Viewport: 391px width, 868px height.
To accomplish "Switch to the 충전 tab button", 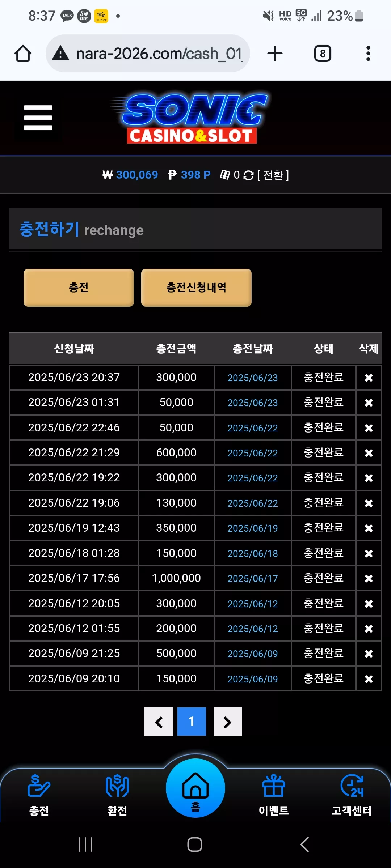I will coord(79,288).
